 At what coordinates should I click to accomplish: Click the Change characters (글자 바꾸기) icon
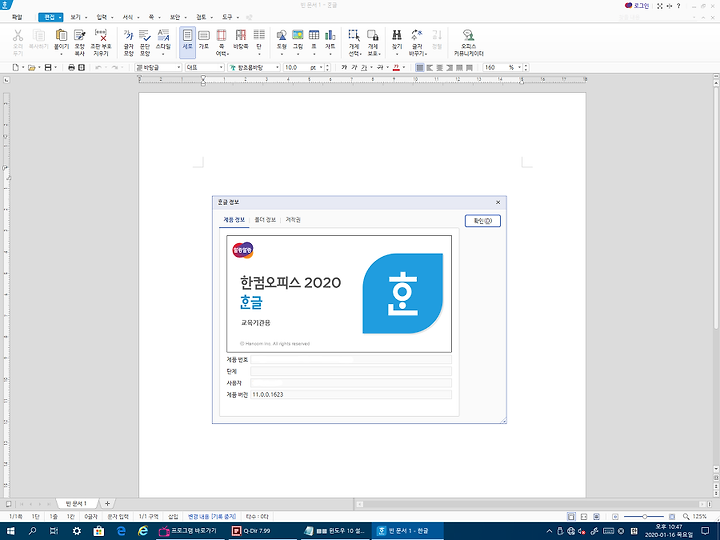pos(417,36)
